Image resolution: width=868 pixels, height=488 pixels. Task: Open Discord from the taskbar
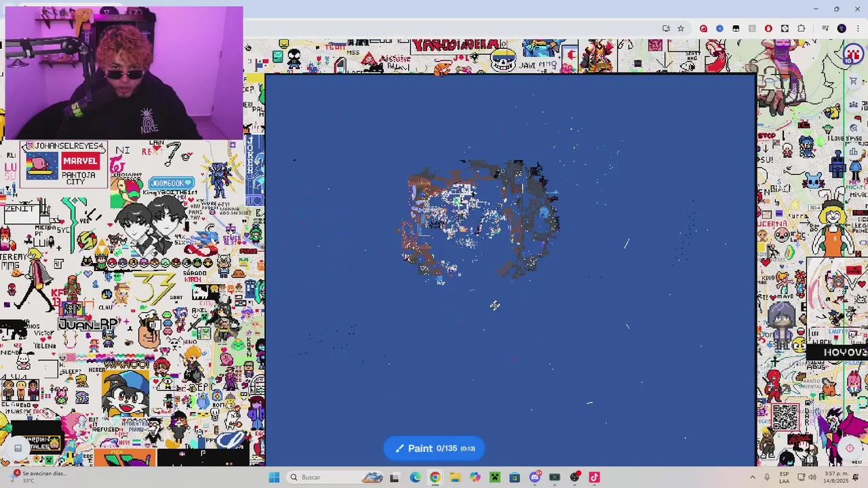[534, 477]
